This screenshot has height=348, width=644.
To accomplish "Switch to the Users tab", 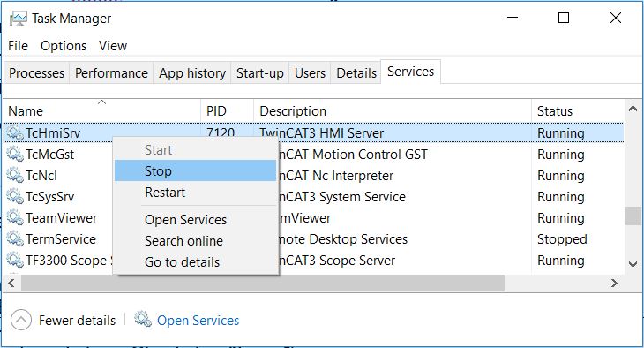I will coord(310,72).
